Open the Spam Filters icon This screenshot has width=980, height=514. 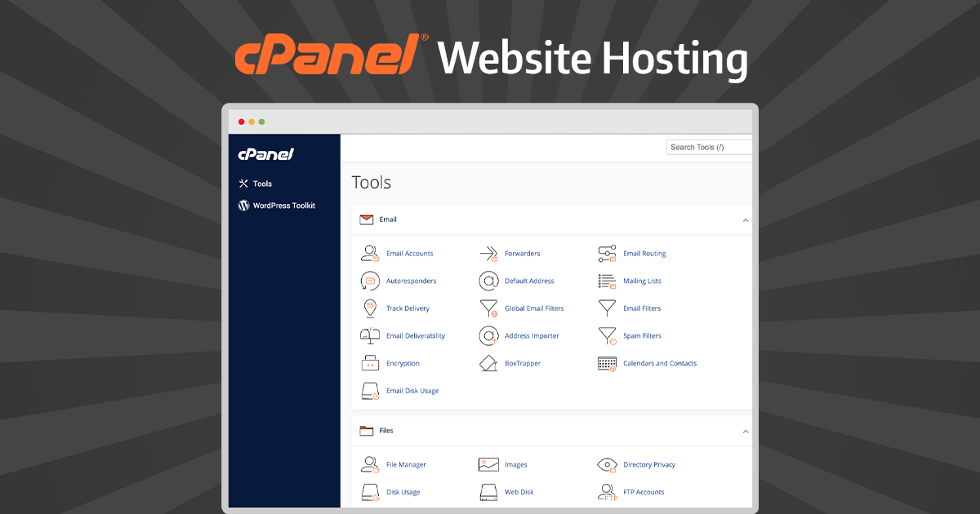pyautogui.click(x=607, y=335)
